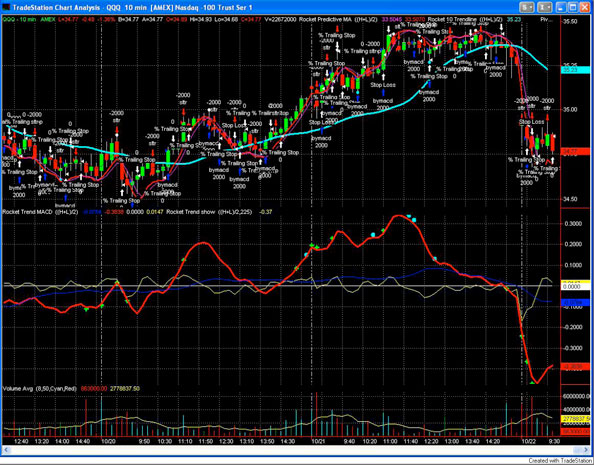
Task: Click the 11:50 time axis label
Action: coord(206,441)
